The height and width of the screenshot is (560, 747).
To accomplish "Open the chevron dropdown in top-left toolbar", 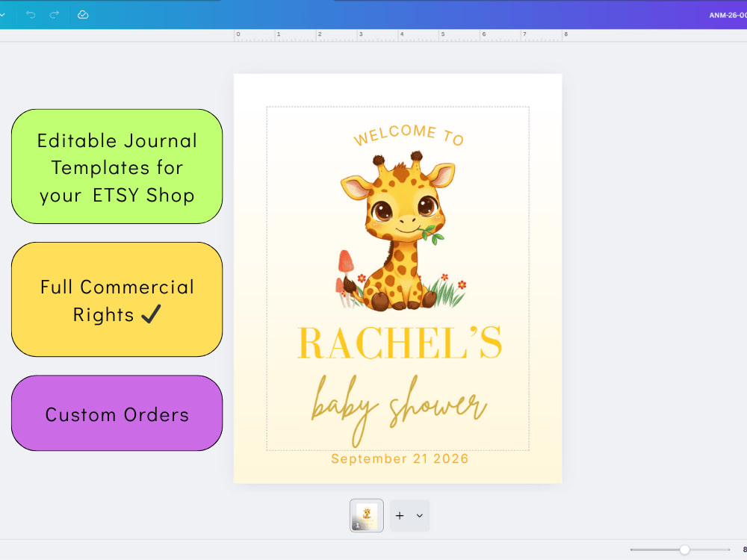I will point(2,15).
